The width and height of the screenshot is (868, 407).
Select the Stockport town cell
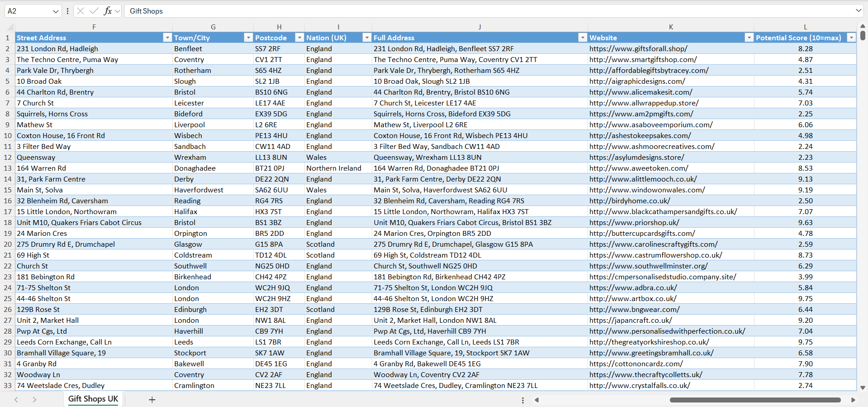tap(213, 353)
